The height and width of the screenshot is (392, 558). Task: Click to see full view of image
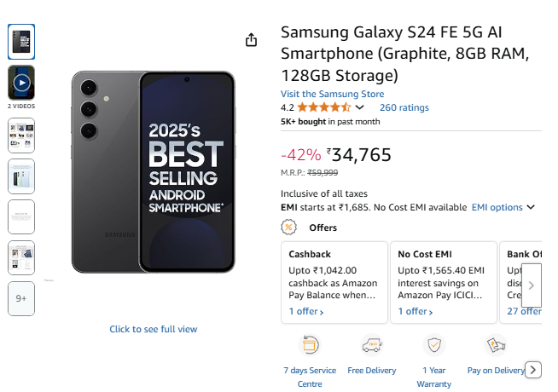click(x=153, y=329)
